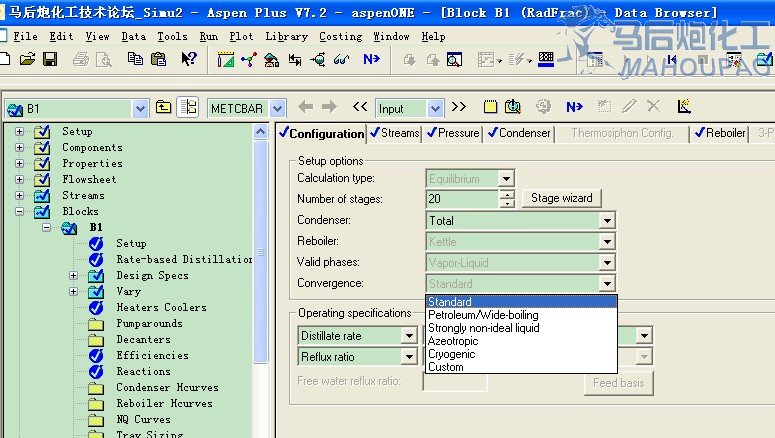Open the Tools menu
The height and width of the screenshot is (438, 775).
pos(172,36)
